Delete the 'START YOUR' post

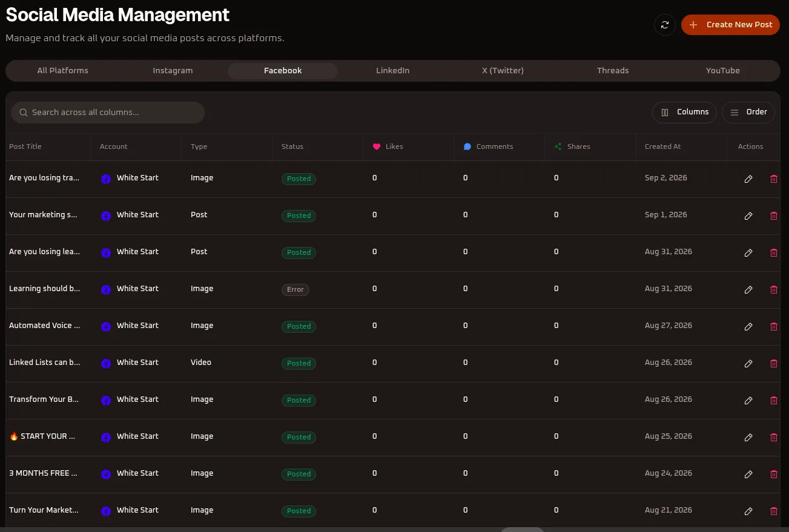click(x=773, y=438)
